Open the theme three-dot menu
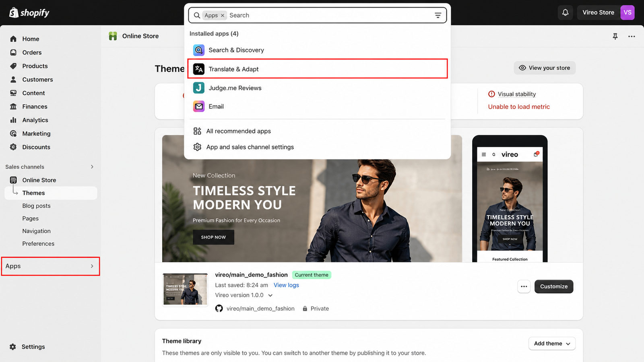Viewport: 644px width, 362px height. [524, 286]
